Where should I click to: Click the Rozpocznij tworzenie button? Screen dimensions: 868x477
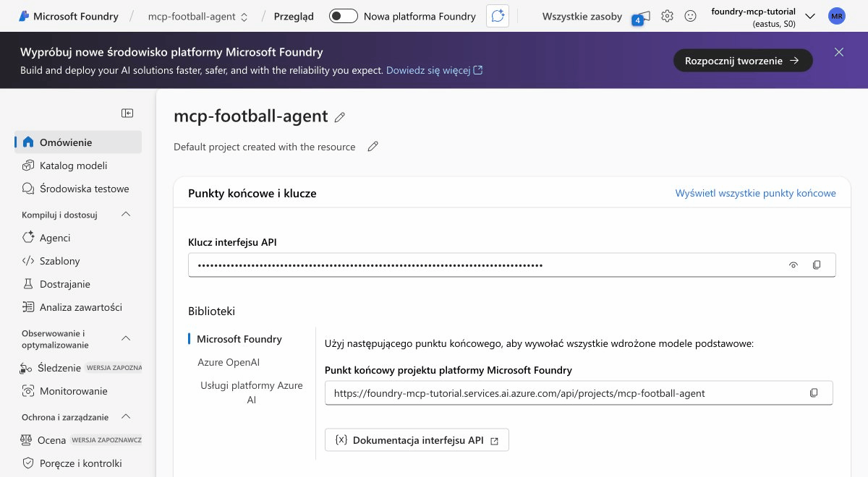coord(743,61)
